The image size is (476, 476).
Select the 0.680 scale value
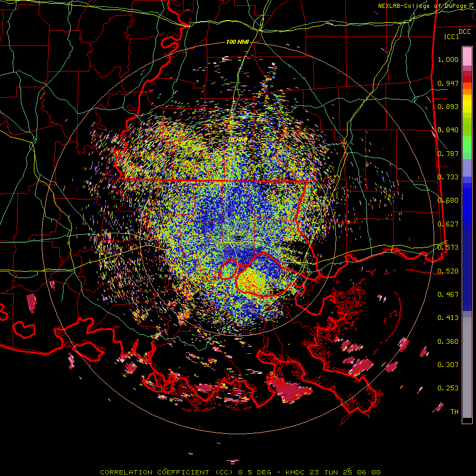(x=448, y=200)
